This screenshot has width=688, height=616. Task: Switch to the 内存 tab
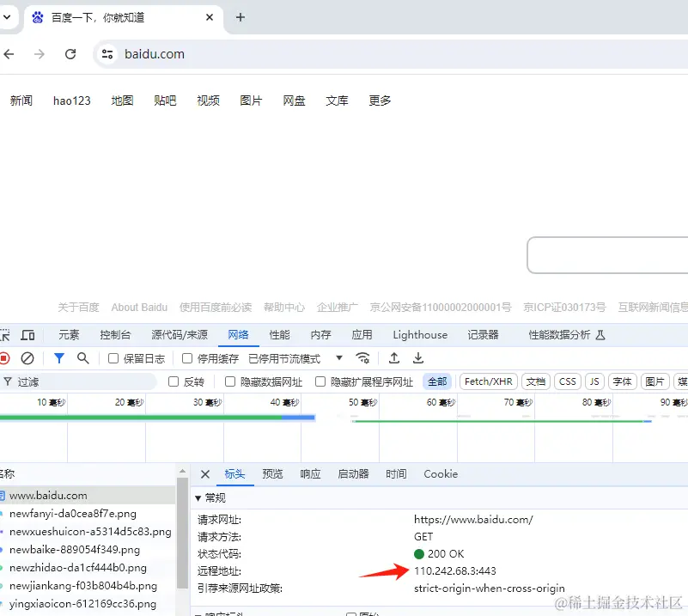point(320,335)
